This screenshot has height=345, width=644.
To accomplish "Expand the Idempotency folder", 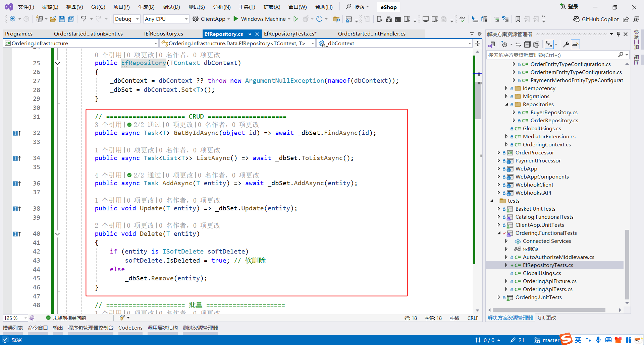I will 506,88.
